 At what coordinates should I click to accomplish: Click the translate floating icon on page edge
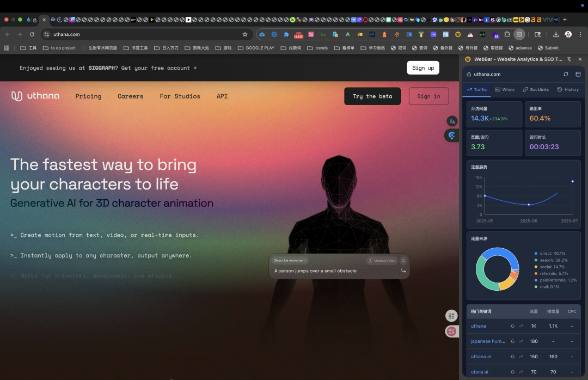[x=452, y=121]
